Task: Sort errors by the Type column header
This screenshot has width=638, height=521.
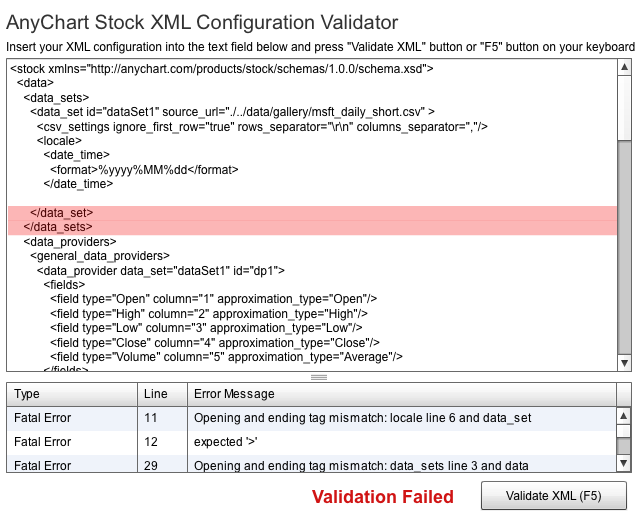Action: [x=70, y=394]
